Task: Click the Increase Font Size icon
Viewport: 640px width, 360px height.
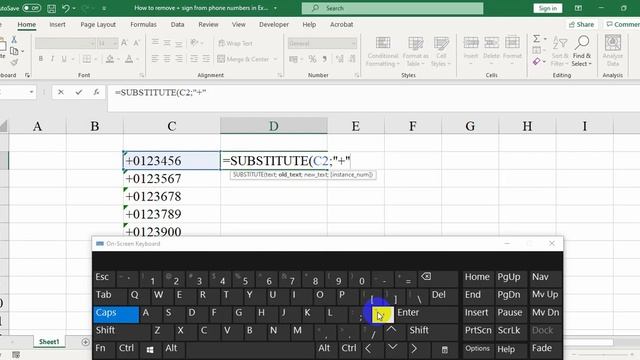Action: pyautogui.click(x=124, y=43)
